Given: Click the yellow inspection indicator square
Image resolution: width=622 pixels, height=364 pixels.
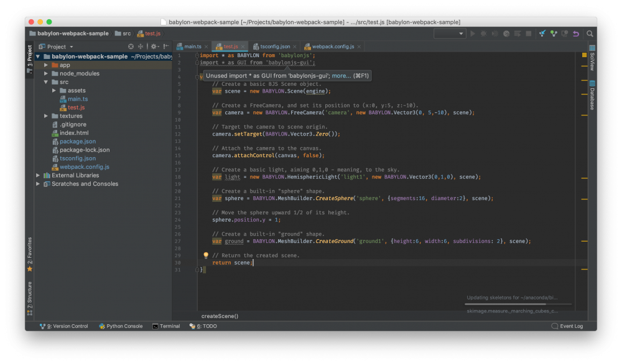Looking at the screenshot, I should [584, 55].
